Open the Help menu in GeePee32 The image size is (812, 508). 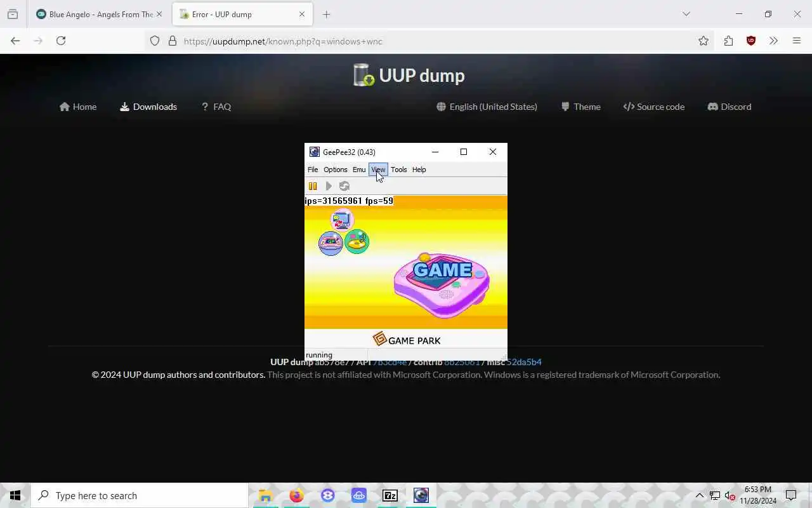(x=419, y=170)
